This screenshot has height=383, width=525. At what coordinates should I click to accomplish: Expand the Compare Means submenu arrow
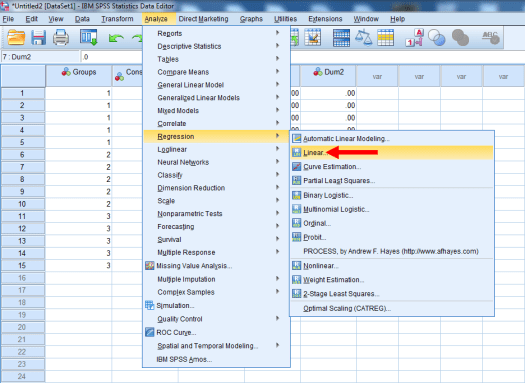pos(278,71)
